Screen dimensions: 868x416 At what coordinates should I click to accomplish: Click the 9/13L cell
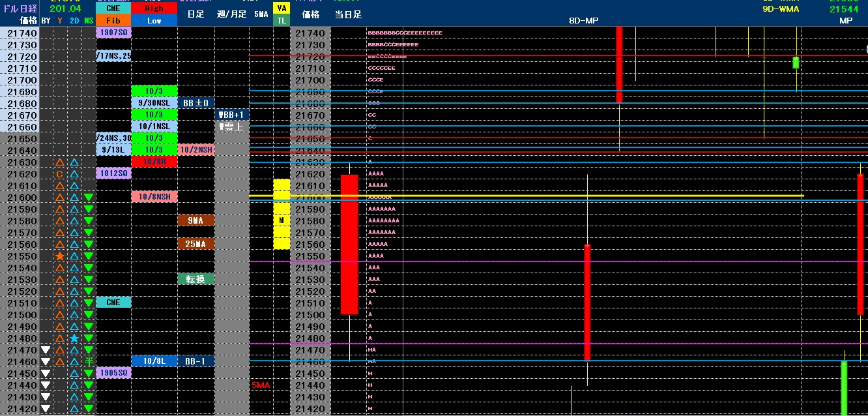113,150
